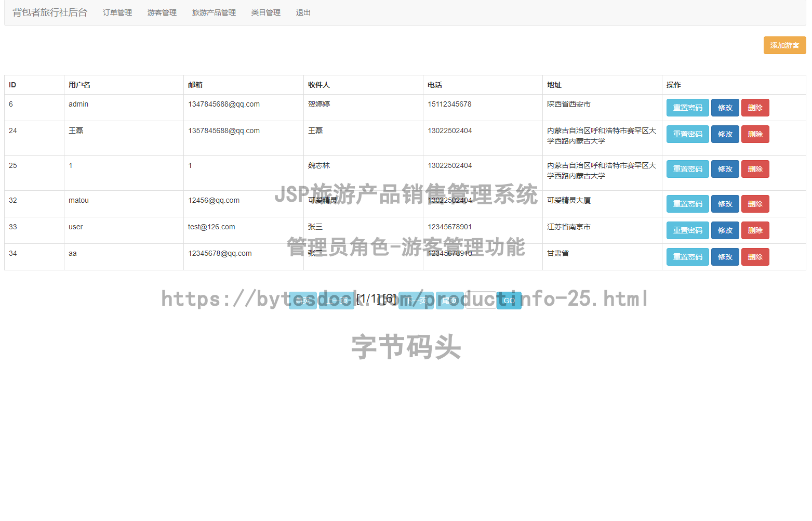Viewport: 812px width, 521px height.
Task: Click 删除 for ID 25
Action: pos(755,169)
